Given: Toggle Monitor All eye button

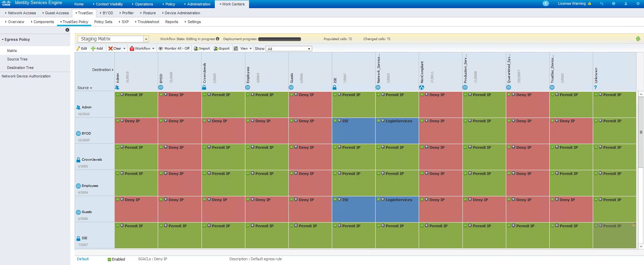Looking at the screenshot, I should pos(174,49).
